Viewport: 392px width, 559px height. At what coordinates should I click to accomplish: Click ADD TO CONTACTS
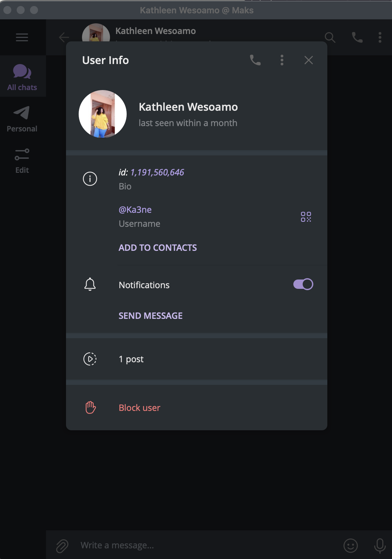pos(158,248)
